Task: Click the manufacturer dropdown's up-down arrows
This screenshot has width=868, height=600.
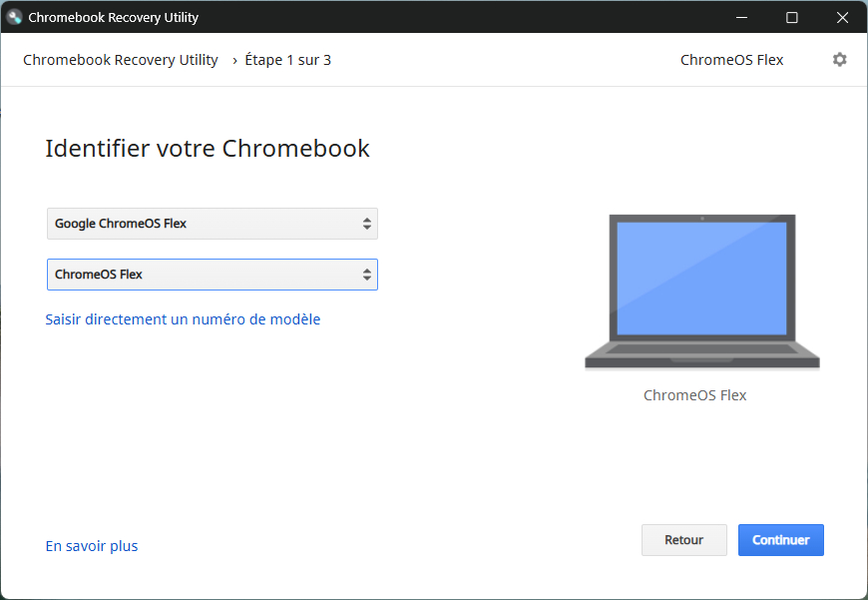Action: click(367, 224)
